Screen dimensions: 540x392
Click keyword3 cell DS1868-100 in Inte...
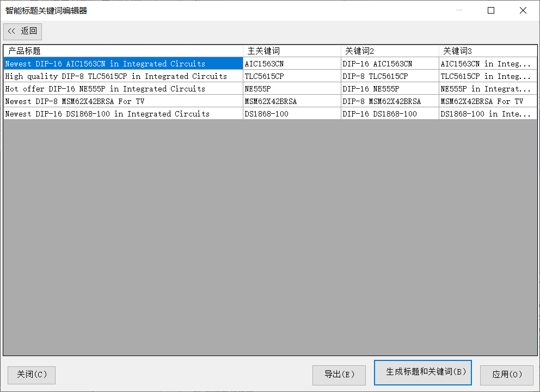pyautogui.click(x=488, y=114)
